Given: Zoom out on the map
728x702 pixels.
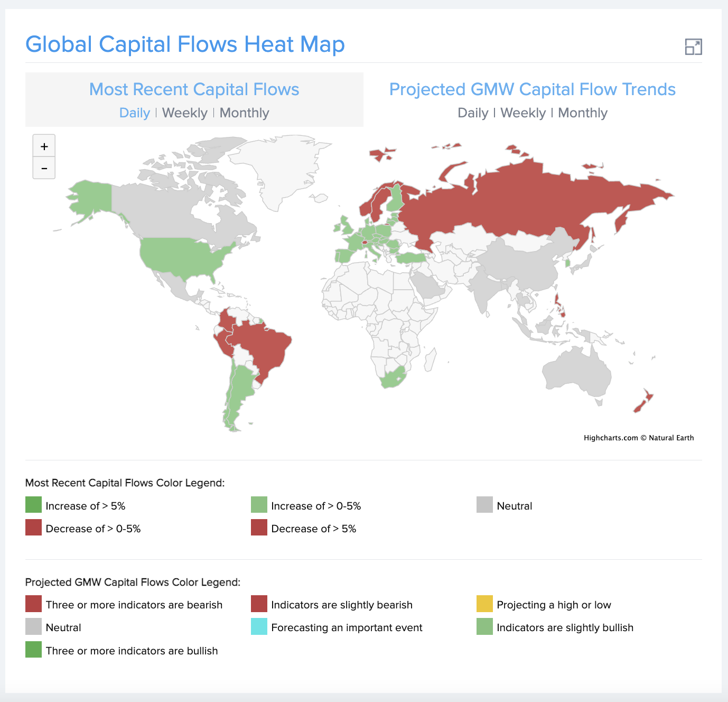Looking at the screenshot, I should pos(44,168).
